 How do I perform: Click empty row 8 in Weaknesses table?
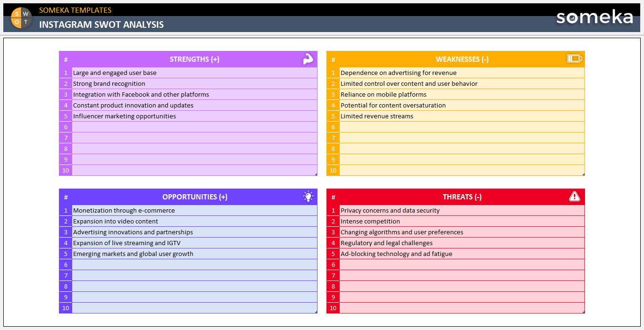coord(462,149)
